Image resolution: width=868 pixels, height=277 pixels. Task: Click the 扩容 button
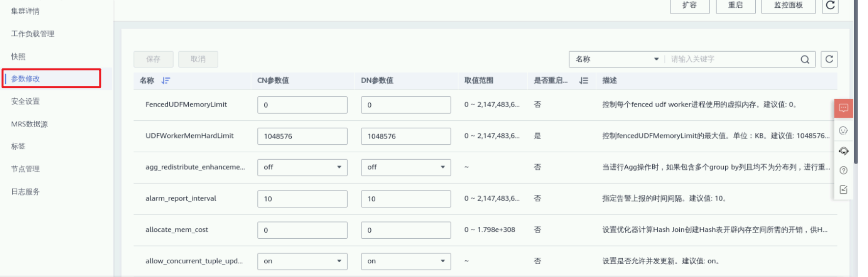pyautogui.click(x=689, y=5)
